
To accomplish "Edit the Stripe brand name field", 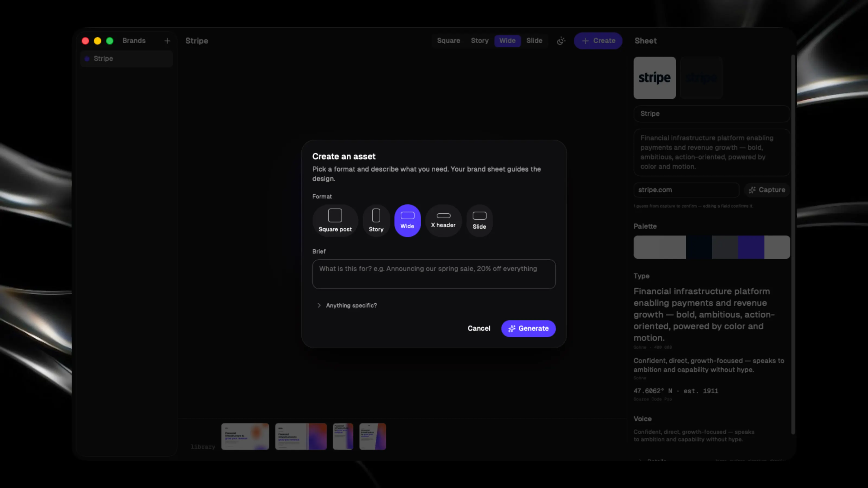I will 712,114.
